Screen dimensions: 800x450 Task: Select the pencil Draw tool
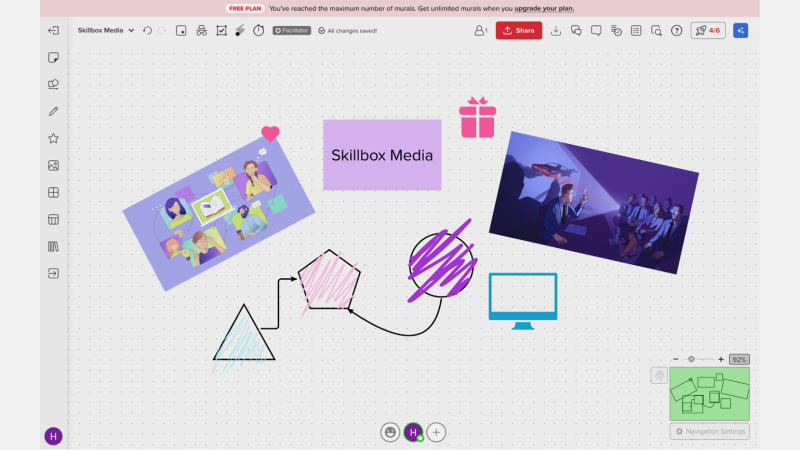pos(53,111)
